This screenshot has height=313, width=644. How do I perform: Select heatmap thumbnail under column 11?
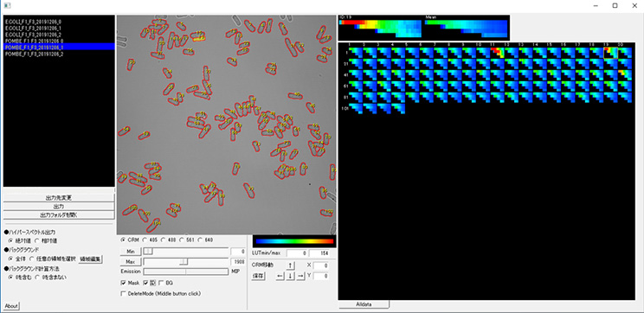point(497,52)
